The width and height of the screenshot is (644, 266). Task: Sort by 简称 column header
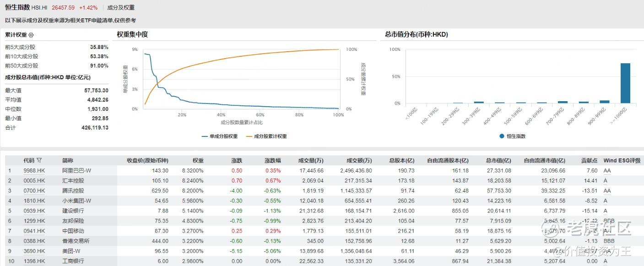(x=68, y=160)
